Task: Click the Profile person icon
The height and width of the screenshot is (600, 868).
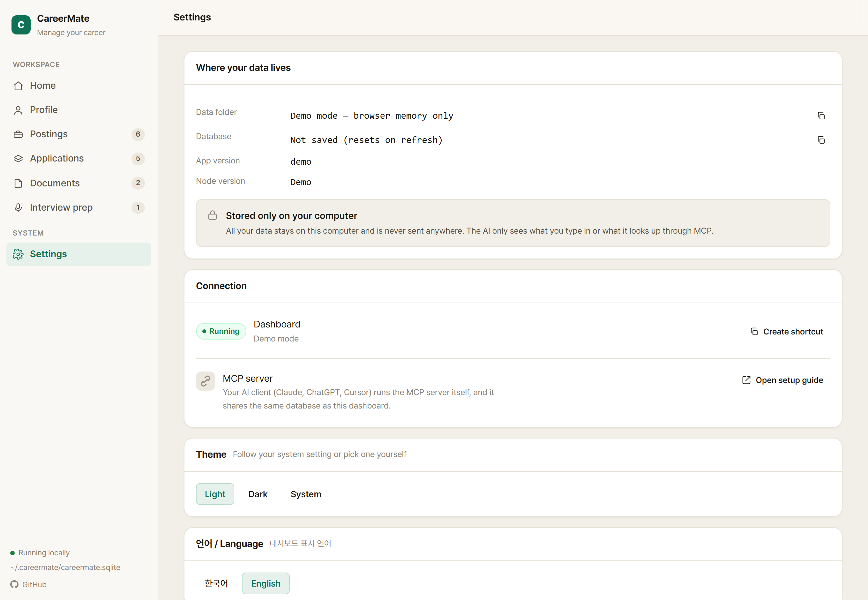Action: (x=18, y=110)
